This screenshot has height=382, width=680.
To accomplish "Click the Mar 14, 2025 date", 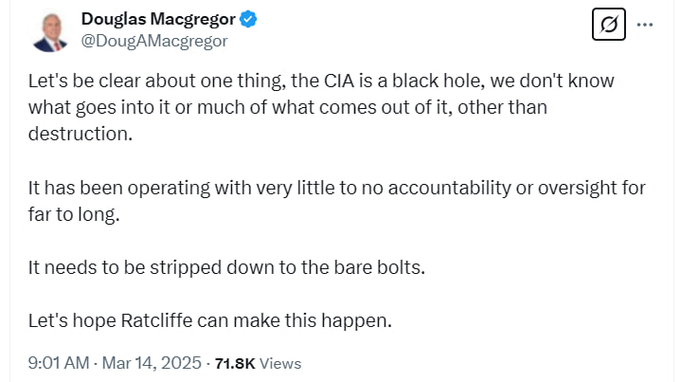I will tap(152, 363).
